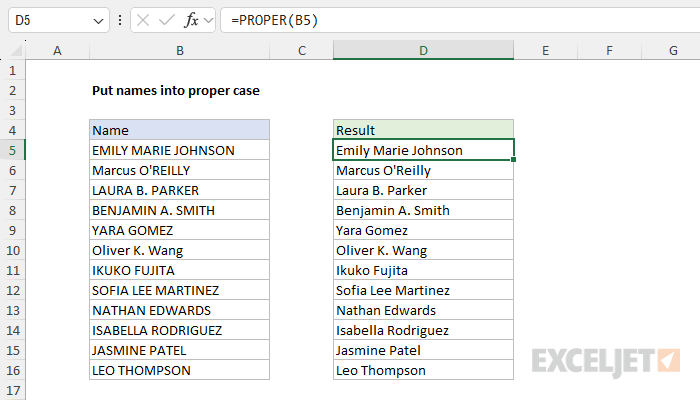Click the Enter checkmark formula icon

pos(167,20)
